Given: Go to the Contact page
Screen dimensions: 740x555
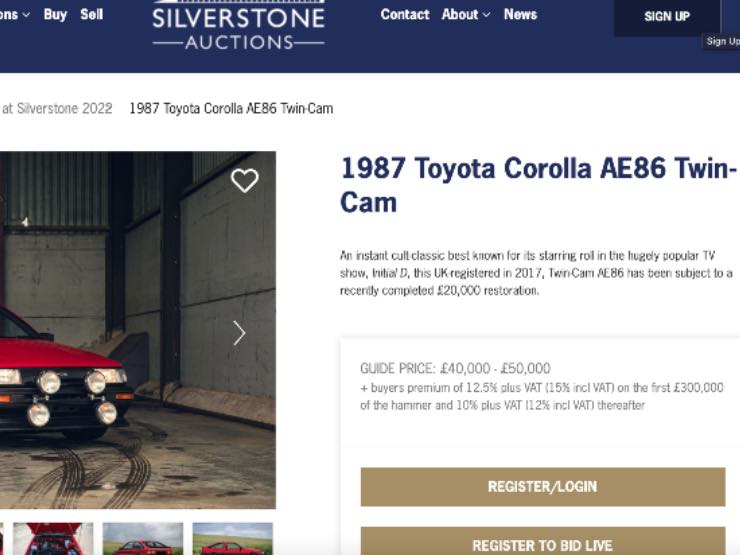Looking at the screenshot, I should point(405,15).
